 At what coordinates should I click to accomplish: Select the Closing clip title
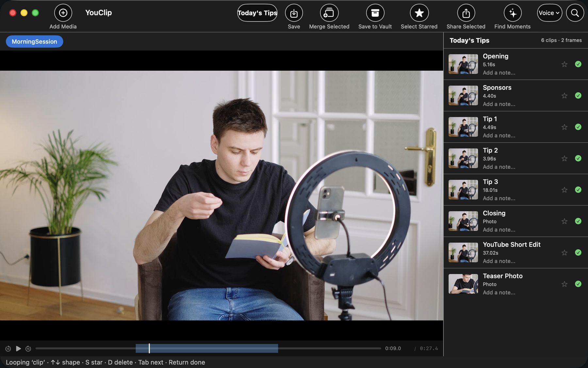[494, 213]
